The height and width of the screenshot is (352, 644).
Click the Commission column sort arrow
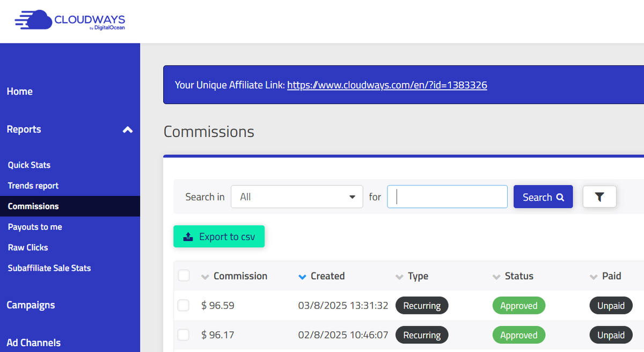204,277
